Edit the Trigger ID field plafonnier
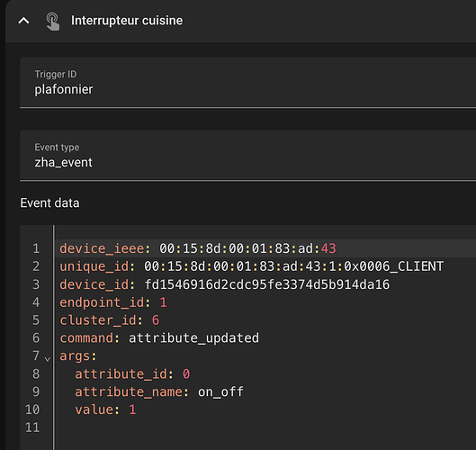The height and width of the screenshot is (450, 476). (247, 82)
